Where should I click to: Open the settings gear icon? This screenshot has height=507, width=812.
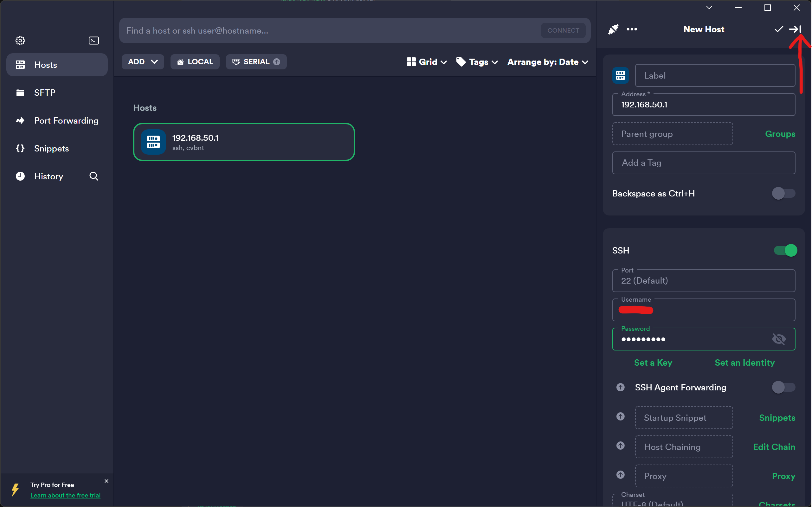[20, 41]
